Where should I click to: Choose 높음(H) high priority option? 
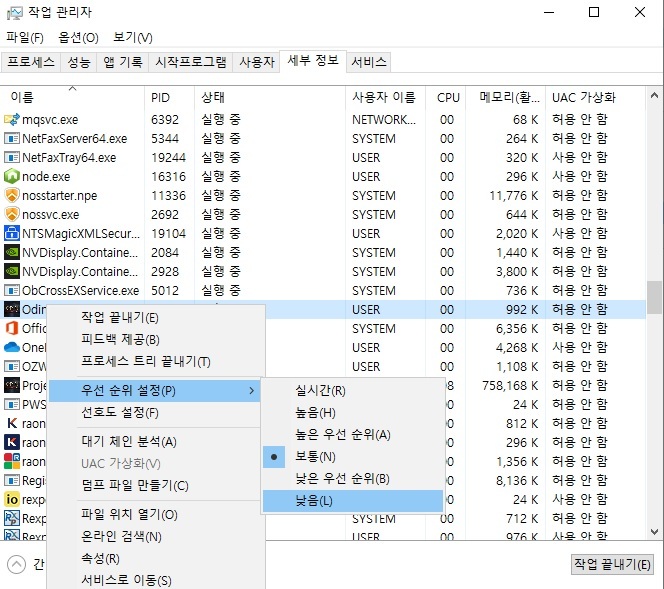click(x=315, y=413)
